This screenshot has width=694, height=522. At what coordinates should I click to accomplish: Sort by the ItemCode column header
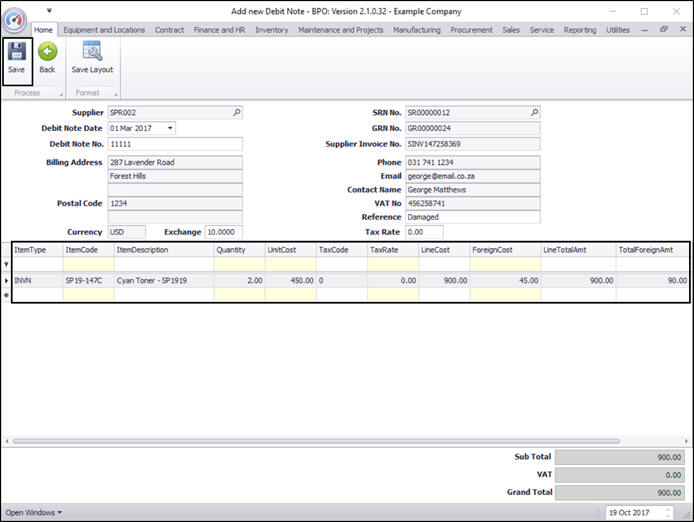pos(89,250)
